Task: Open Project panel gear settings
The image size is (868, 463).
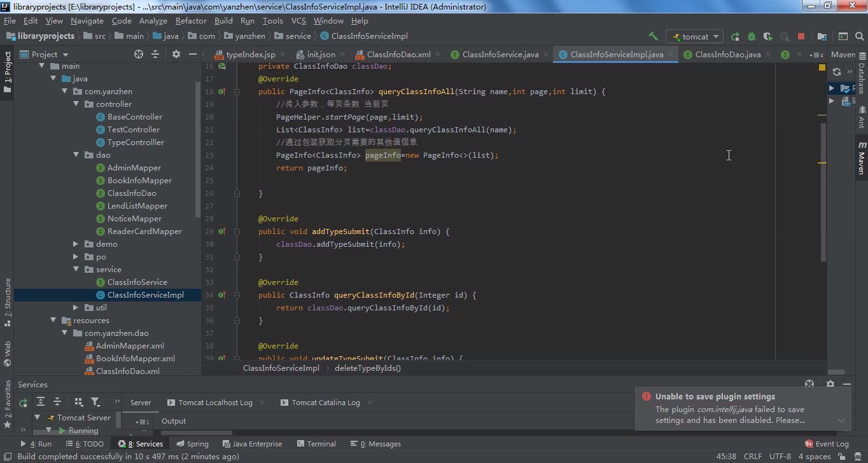Action: point(176,55)
